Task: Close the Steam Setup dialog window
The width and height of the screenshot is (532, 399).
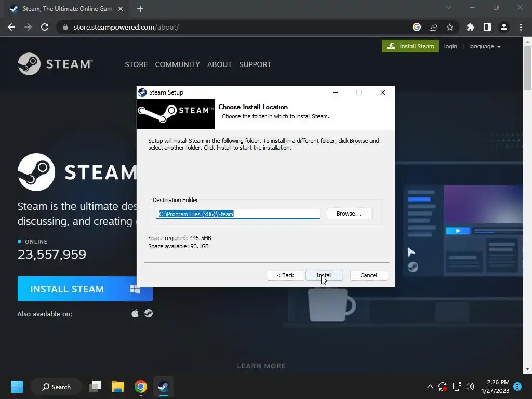Action: point(383,92)
